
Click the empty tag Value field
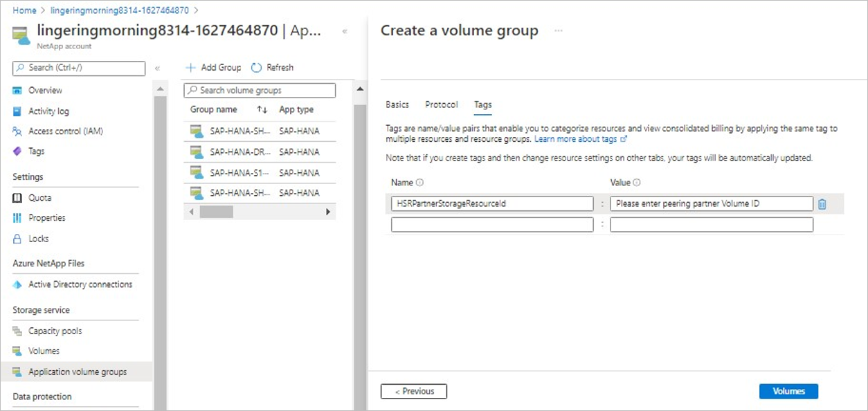coord(712,225)
